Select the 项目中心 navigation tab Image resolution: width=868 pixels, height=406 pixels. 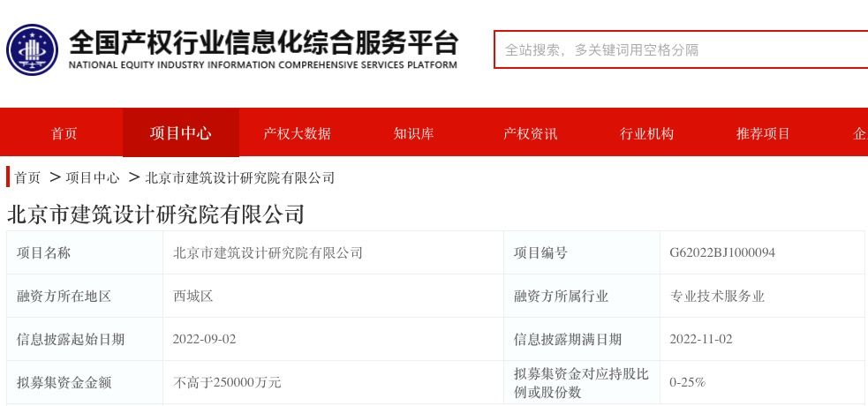click(x=180, y=132)
